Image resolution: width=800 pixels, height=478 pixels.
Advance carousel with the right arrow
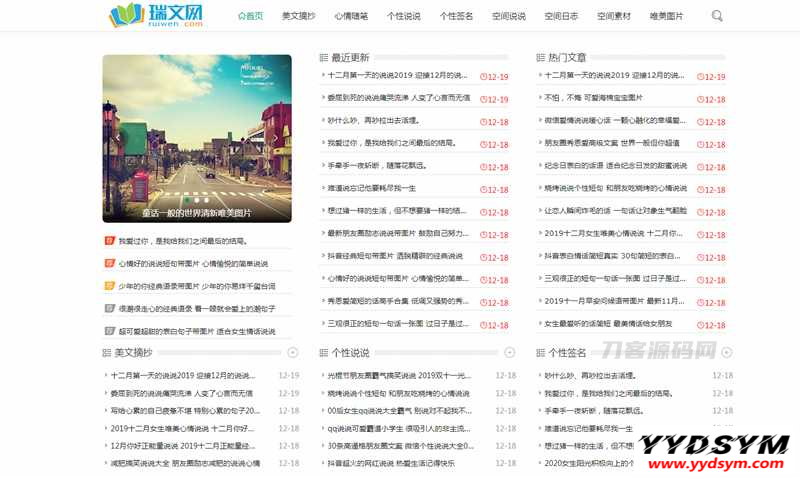[277, 138]
